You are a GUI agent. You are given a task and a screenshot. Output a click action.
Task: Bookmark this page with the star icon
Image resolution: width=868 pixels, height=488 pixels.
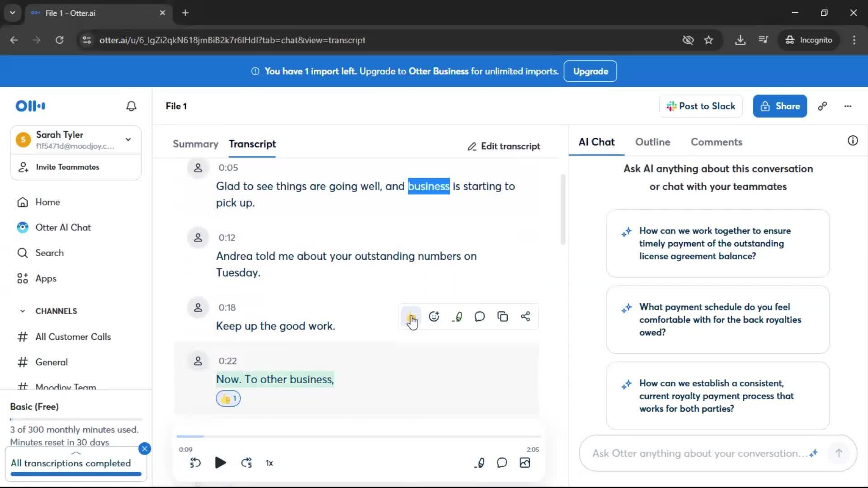tap(708, 40)
